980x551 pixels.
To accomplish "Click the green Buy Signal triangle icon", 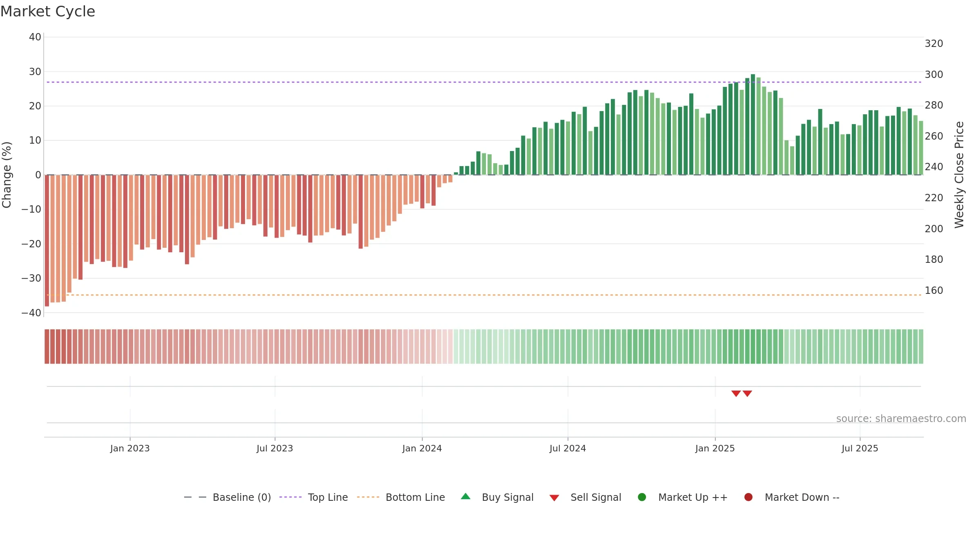I will coord(465,497).
